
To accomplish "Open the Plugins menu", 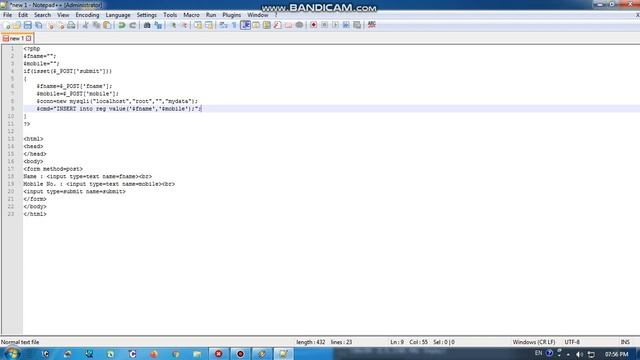I will pyautogui.click(x=231, y=15).
